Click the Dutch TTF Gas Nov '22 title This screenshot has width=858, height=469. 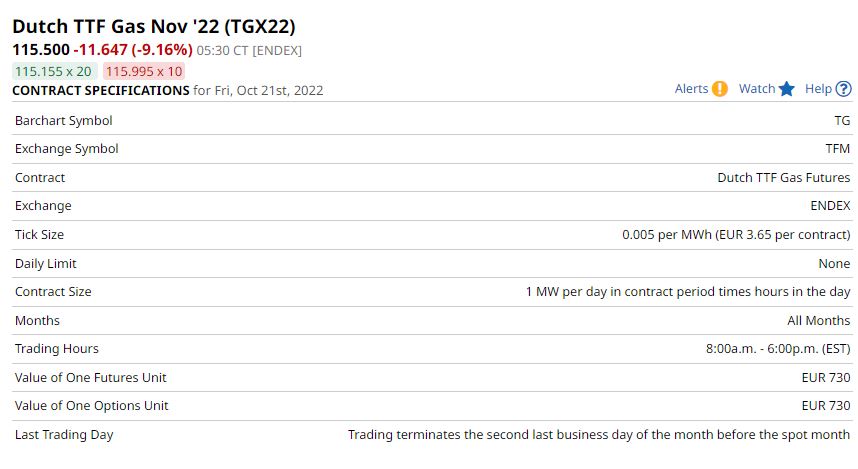[x=153, y=27]
